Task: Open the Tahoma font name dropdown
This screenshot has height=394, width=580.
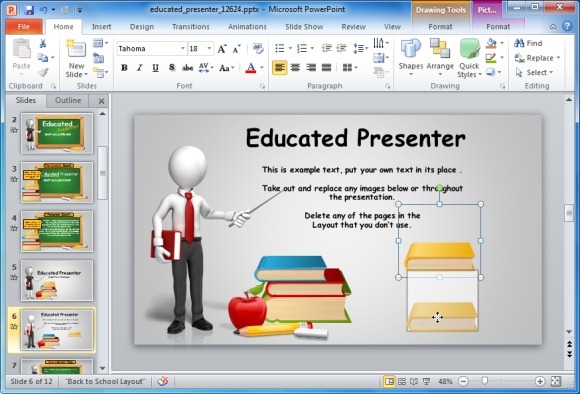Action: [x=182, y=48]
